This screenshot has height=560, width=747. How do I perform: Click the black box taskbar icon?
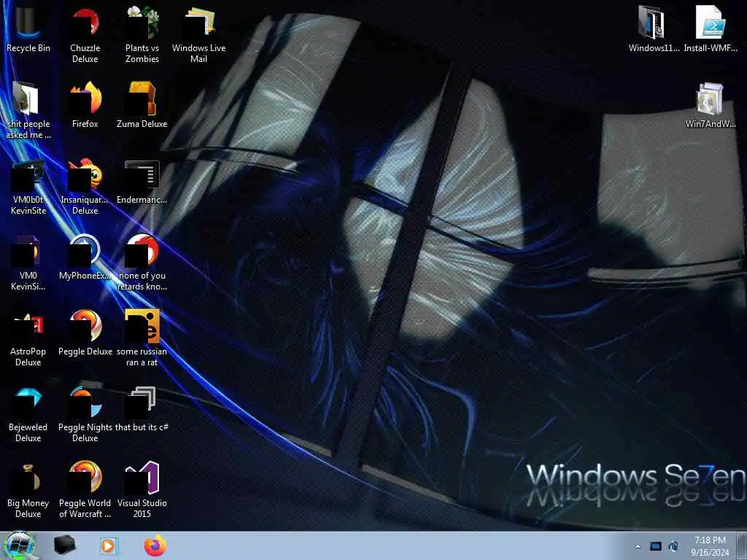65,545
